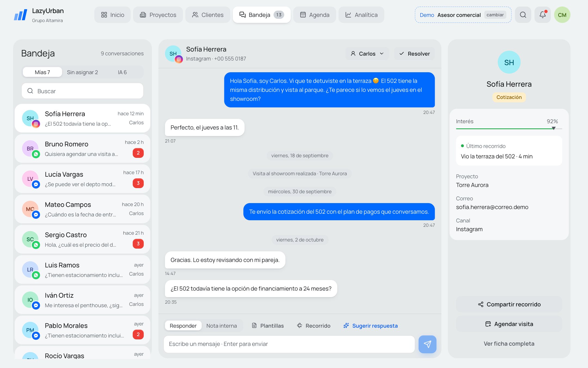
Task: Click the large SH avatar in the profile panel
Action: 509,62
